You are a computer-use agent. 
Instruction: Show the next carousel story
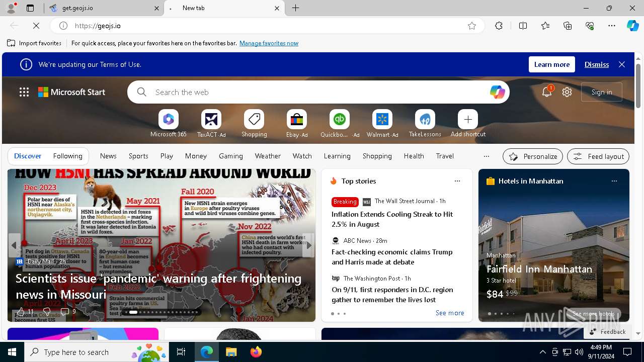coord(309,245)
